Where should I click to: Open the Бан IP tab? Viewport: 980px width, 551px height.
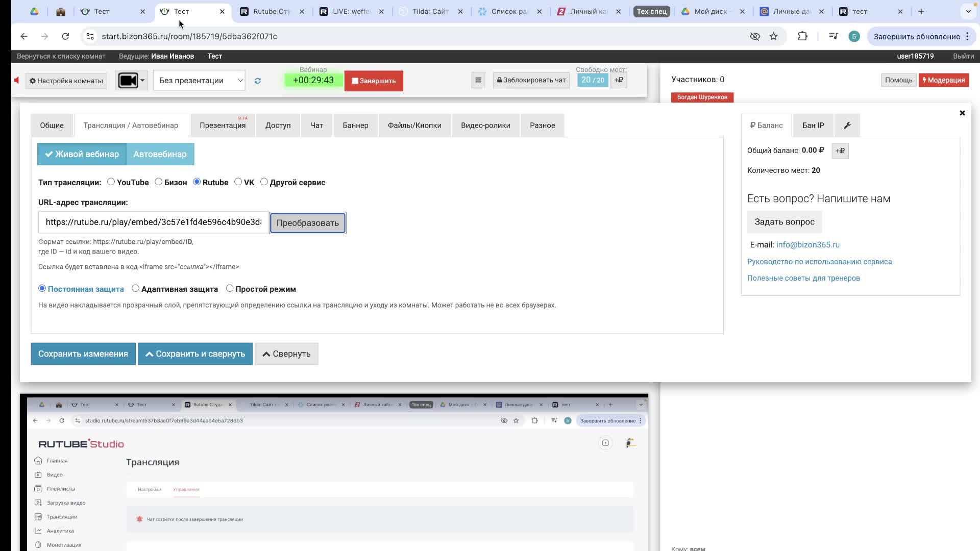(813, 126)
